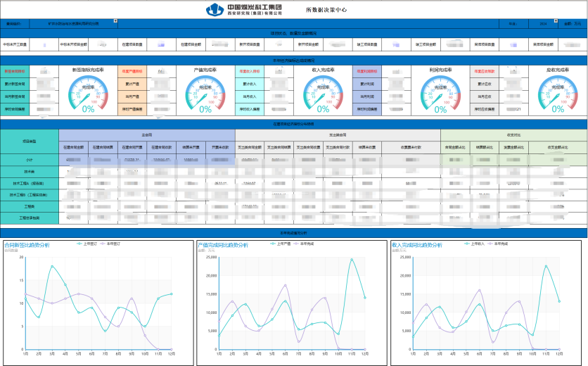Click the China Coal Technology logo icon
This screenshot has width=588, height=366.
click(214, 9)
